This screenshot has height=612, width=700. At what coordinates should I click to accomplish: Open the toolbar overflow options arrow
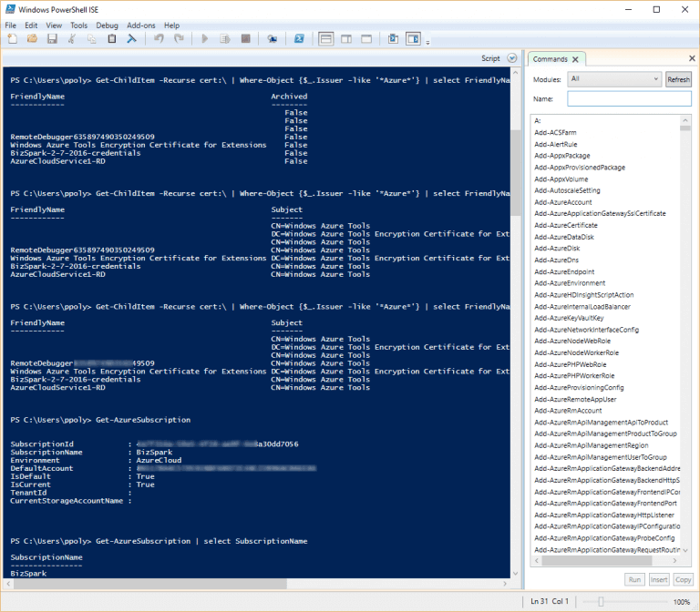coord(428,41)
